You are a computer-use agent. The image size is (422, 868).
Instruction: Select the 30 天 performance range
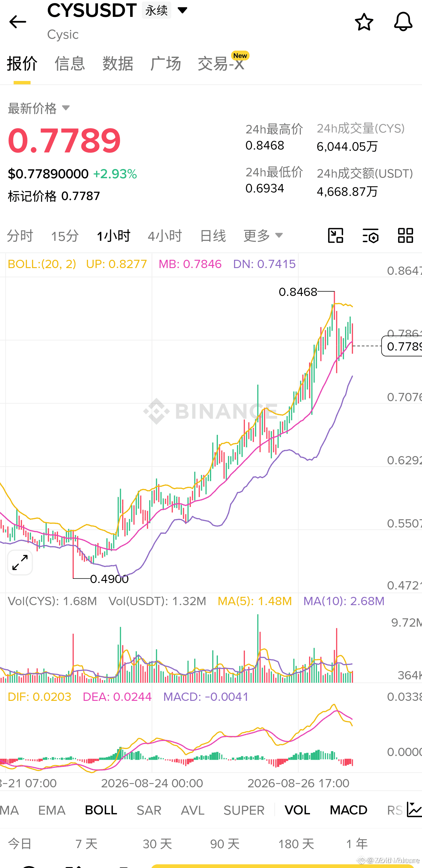point(157,844)
